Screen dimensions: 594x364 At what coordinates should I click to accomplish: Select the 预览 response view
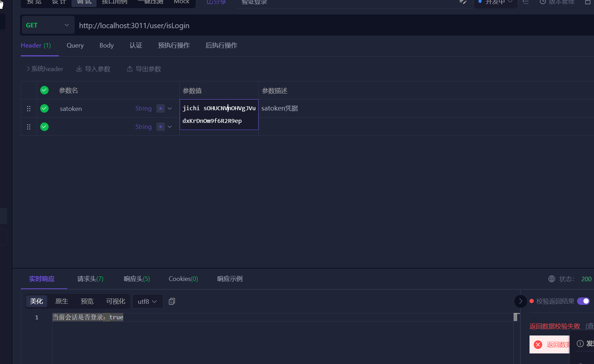(x=87, y=301)
